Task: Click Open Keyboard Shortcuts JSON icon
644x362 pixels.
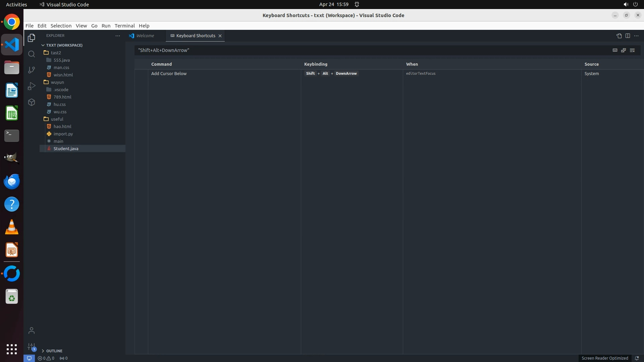Action: [x=619, y=36]
